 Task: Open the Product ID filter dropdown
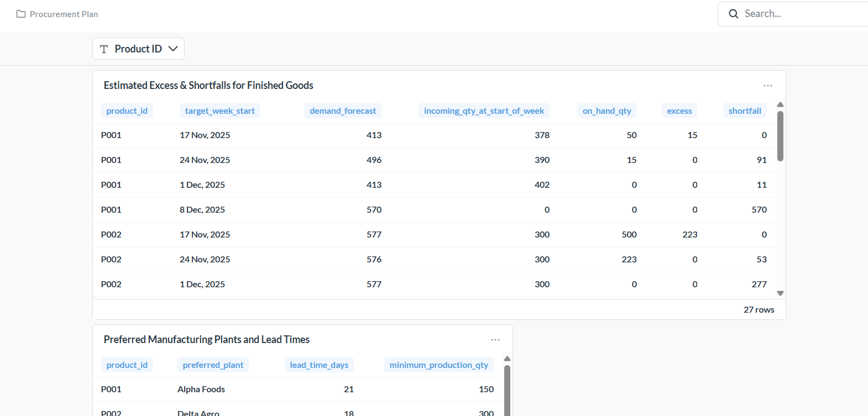coord(138,49)
